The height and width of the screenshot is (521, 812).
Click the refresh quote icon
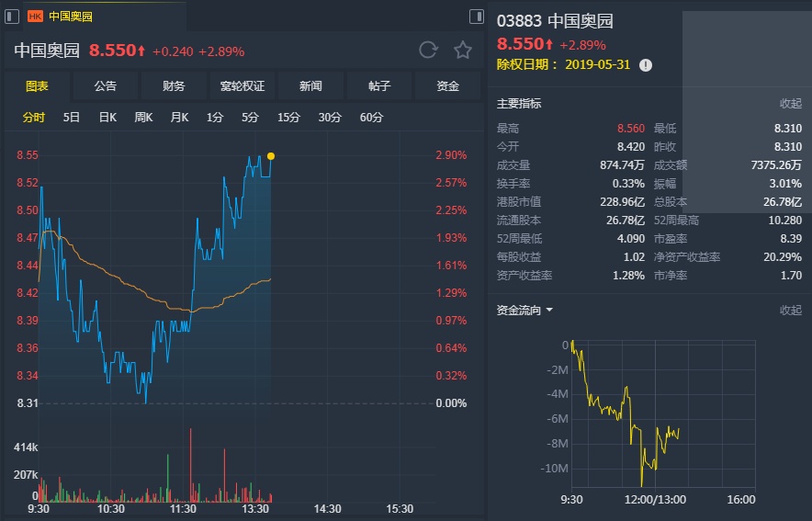pos(428,50)
